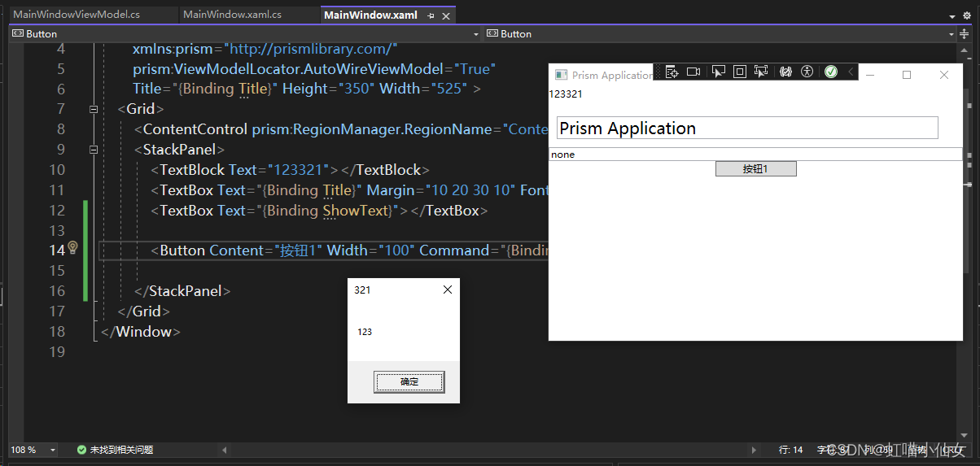Click the 未找到相关问题 status text
980x466 pixels.
[x=121, y=450]
